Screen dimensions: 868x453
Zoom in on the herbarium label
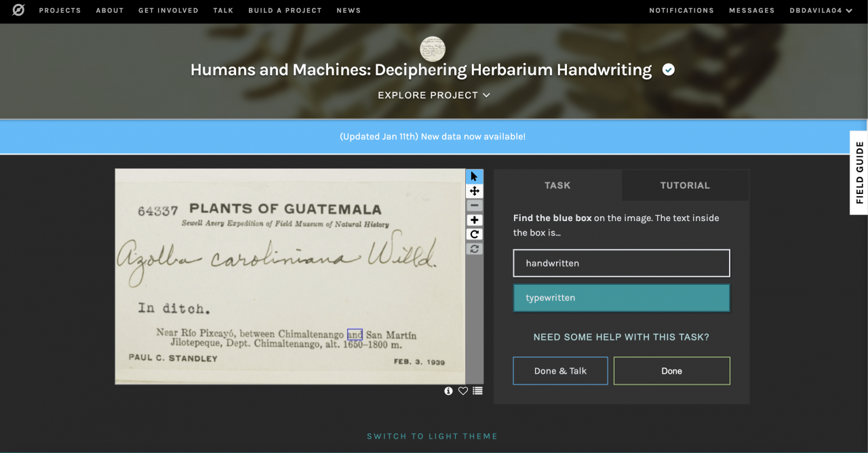click(475, 220)
